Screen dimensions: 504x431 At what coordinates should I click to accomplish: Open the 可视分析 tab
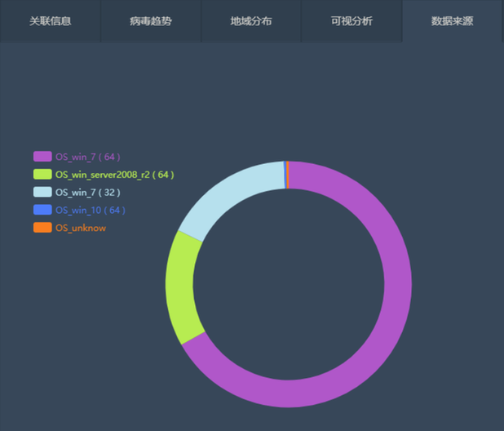tap(351, 21)
